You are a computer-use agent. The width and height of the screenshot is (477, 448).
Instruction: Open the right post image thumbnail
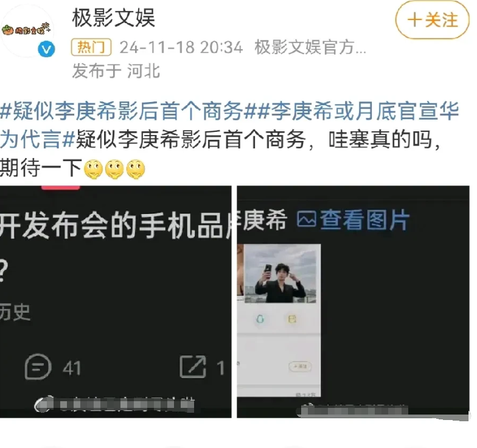pyautogui.click(x=353, y=302)
